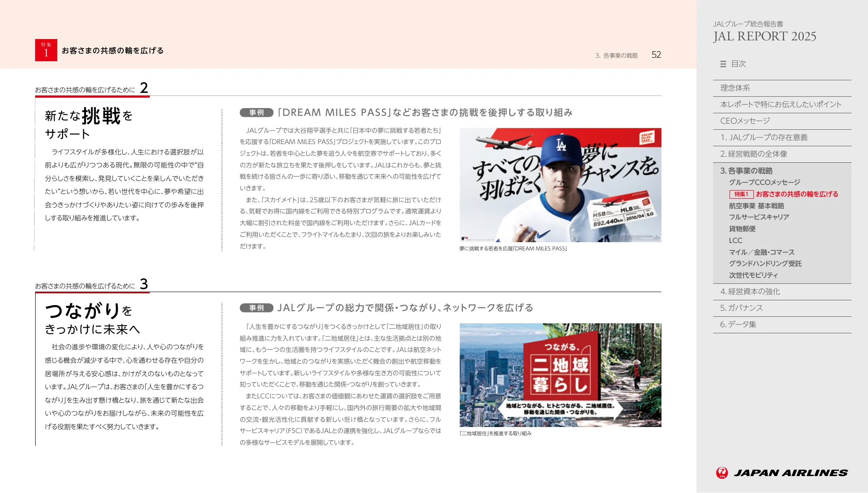Click the second 事例 pill label
This screenshot has width=868, height=493.
click(x=256, y=308)
